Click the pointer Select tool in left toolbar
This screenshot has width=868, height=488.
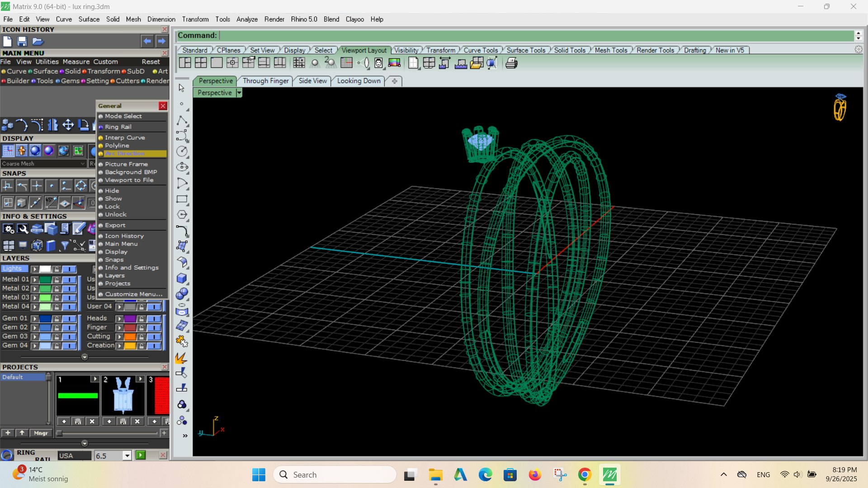pyautogui.click(x=182, y=88)
